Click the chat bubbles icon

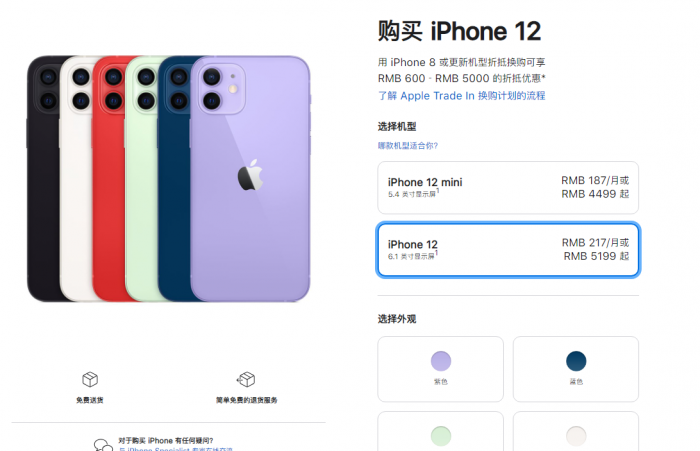tap(103, 445)
